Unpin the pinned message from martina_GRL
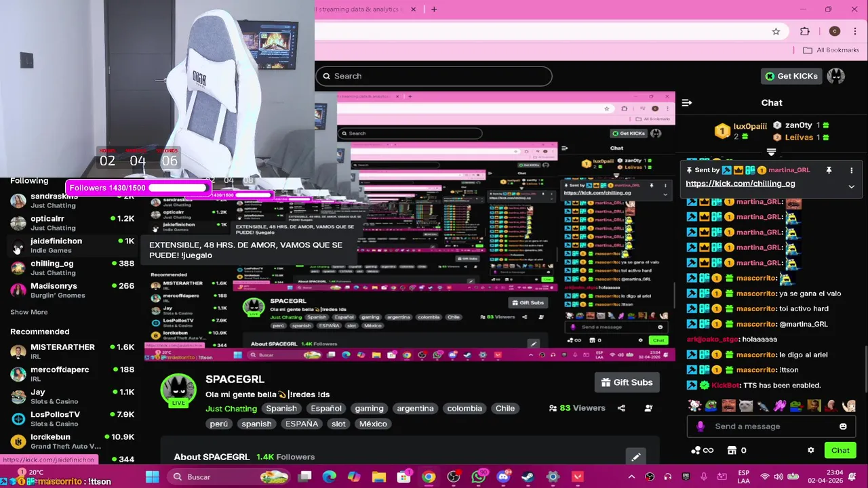 coord(829,170)
